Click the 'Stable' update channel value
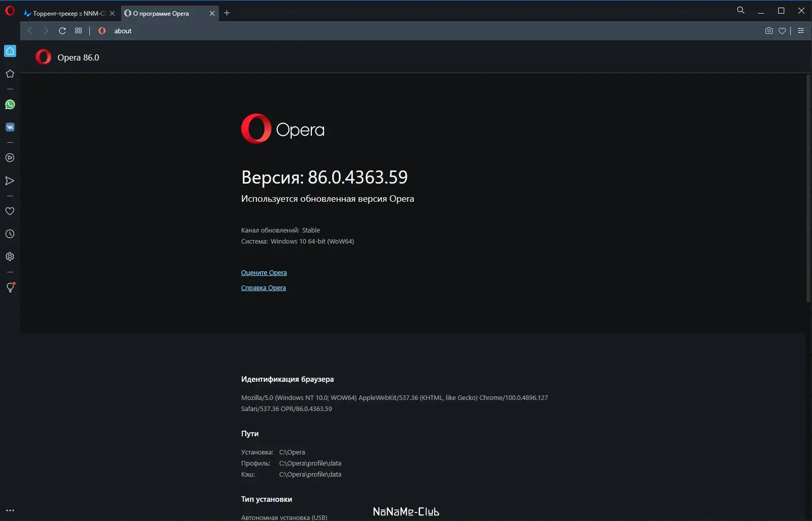 (x=311, y=230)
